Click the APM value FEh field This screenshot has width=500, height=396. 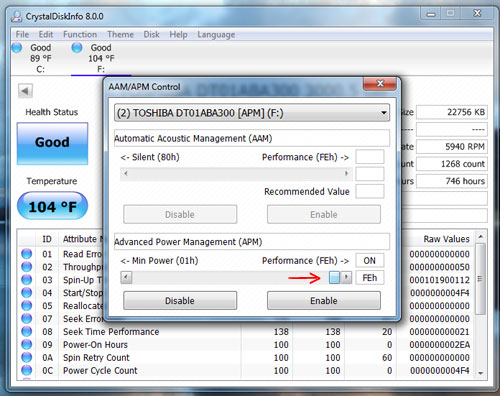coord(370,278)
